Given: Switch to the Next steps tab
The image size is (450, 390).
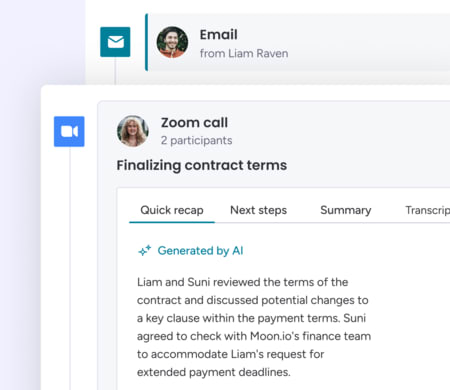Looking at the screenshot, I should pos(259,210).
